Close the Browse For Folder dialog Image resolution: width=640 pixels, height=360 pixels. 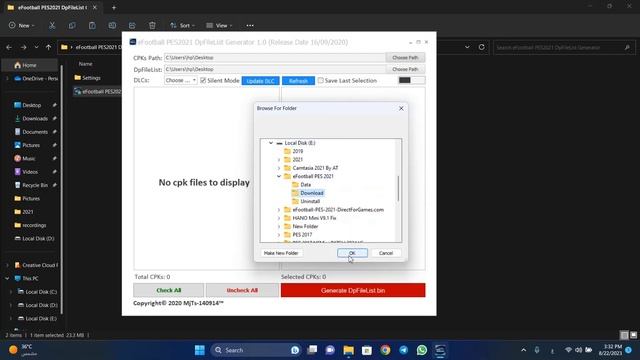point(401,108)
